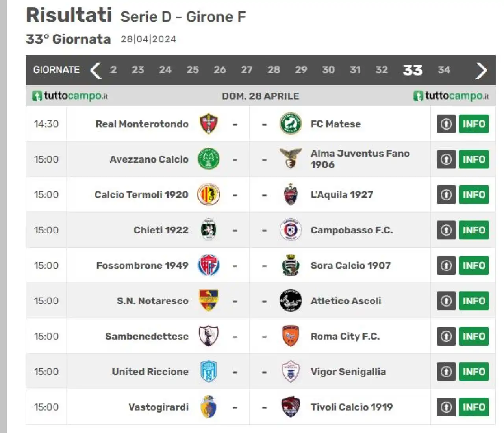Select giornata 34 tab
The height and width of the screenshot is (433, 504).
444,70
